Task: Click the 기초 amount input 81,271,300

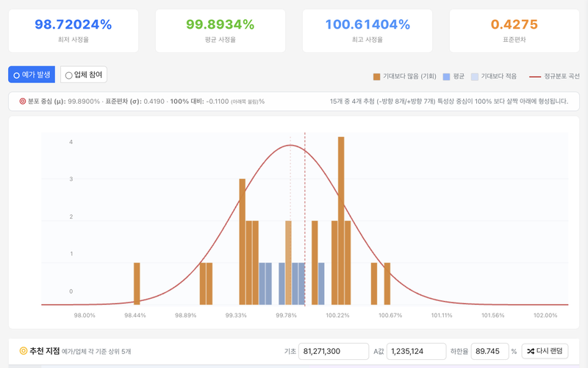Action: pyautogui.click(x=334, y=352)
